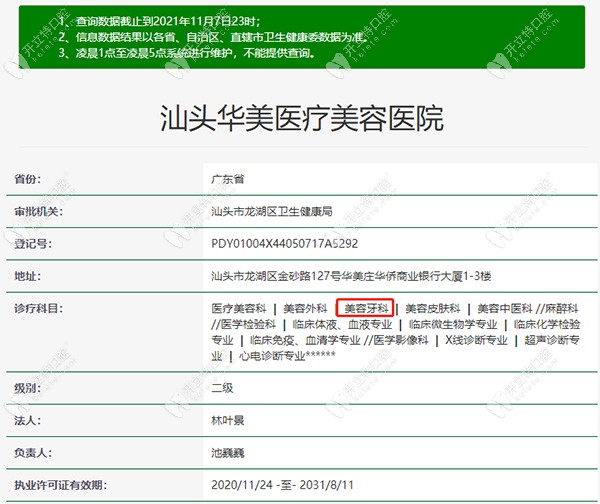Click the department 美容皮肤科
Image resolution: width=600 pixels, height=504 pixels.
click(433, 308)
